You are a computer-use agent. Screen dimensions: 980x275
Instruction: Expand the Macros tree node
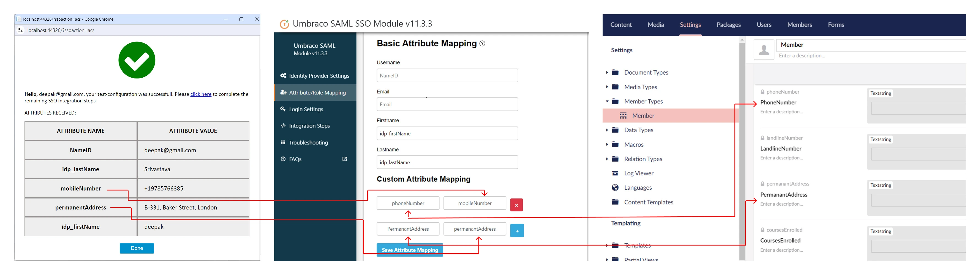(x=607, y=145)
